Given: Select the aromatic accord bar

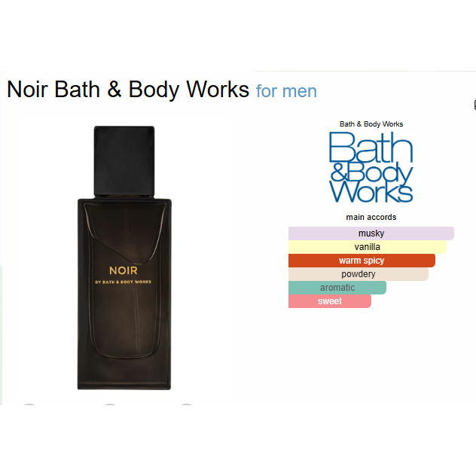Looking at the screenshot, I should (337, 288).
